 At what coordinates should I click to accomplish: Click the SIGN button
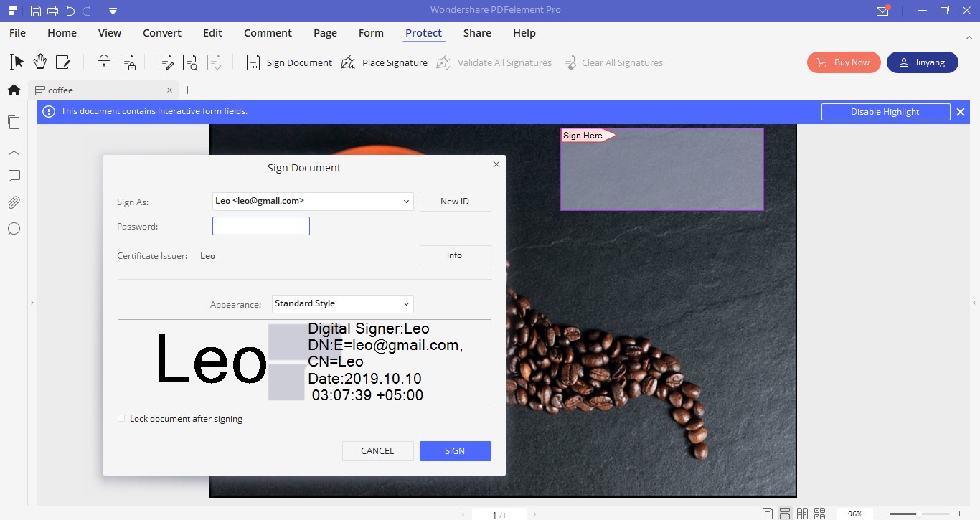455,451
